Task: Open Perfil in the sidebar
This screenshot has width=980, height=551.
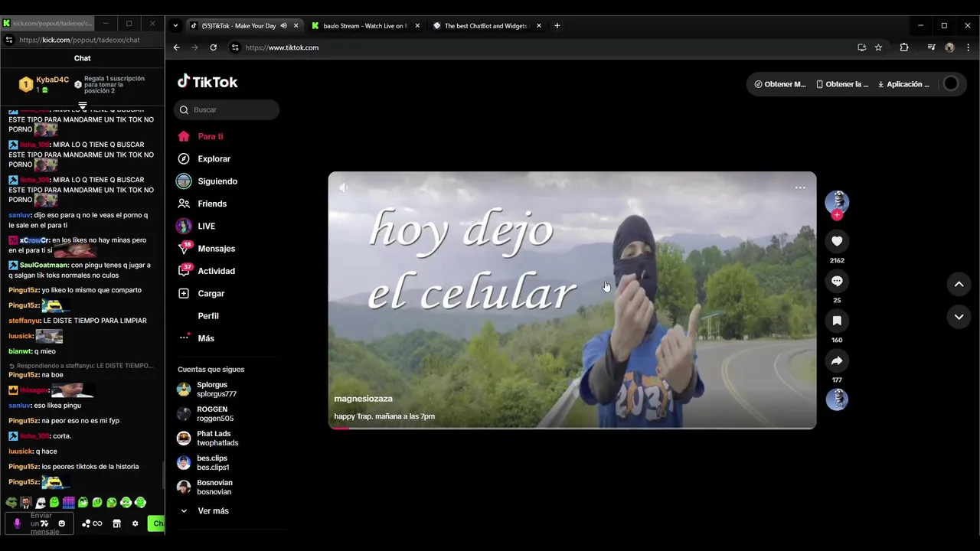Action: tap(207, 316)
